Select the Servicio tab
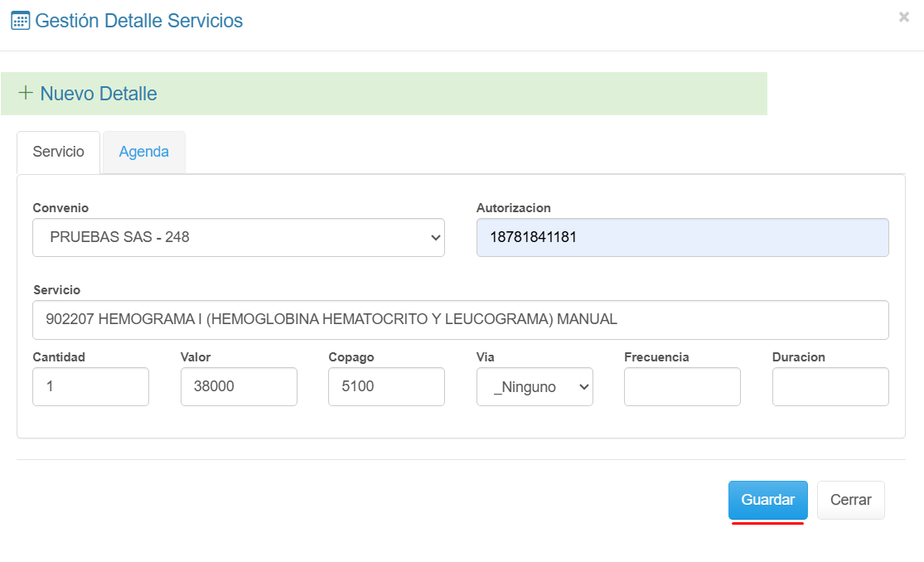Image resolution: width=924 pixels, height=562 pixels. (58, 153)
